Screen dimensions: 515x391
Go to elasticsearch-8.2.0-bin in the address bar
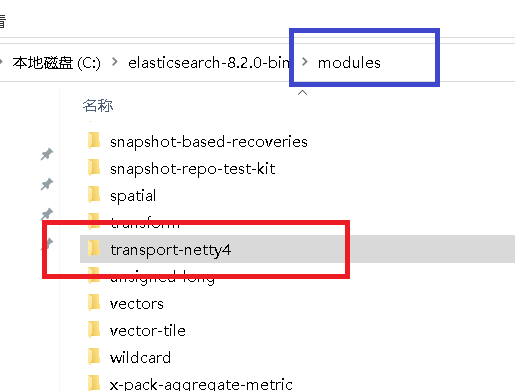point(209,63)
